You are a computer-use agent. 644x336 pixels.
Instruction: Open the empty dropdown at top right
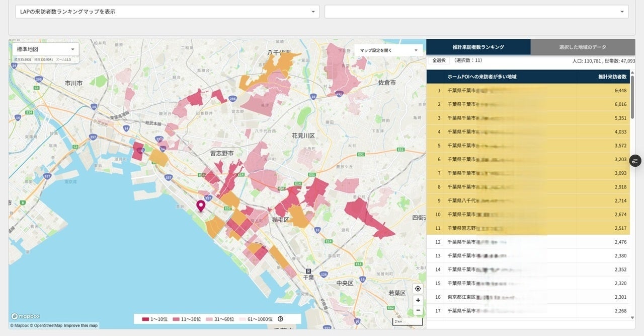pos(476,12)
